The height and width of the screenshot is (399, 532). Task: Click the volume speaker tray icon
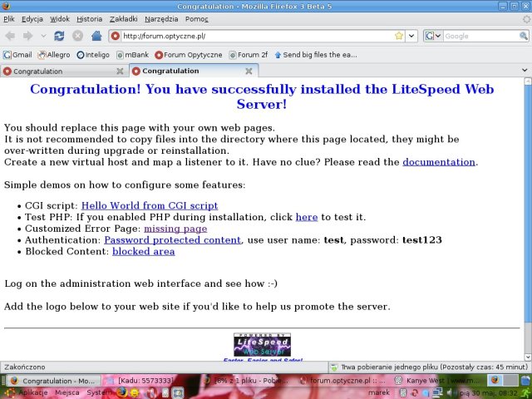coord(451,393)
